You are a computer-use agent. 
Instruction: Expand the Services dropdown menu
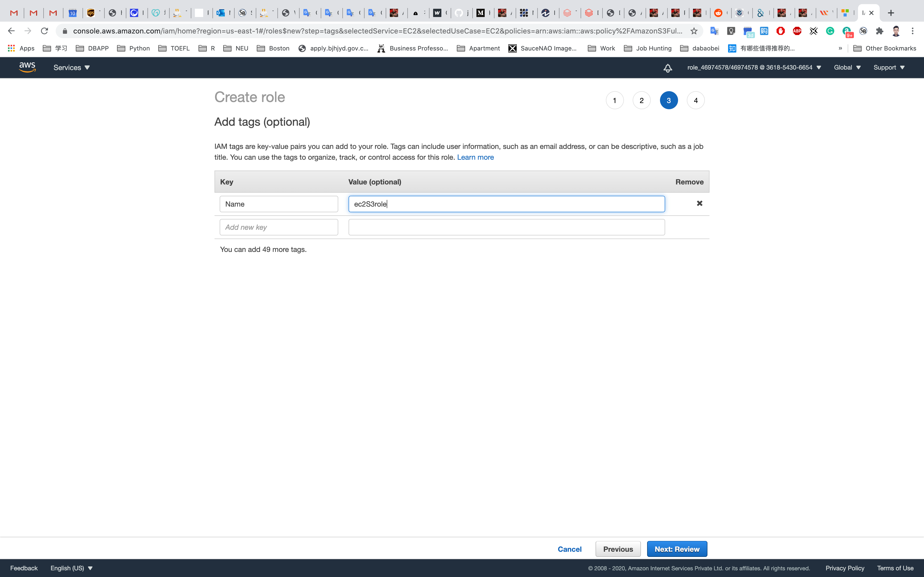(71, 67)
